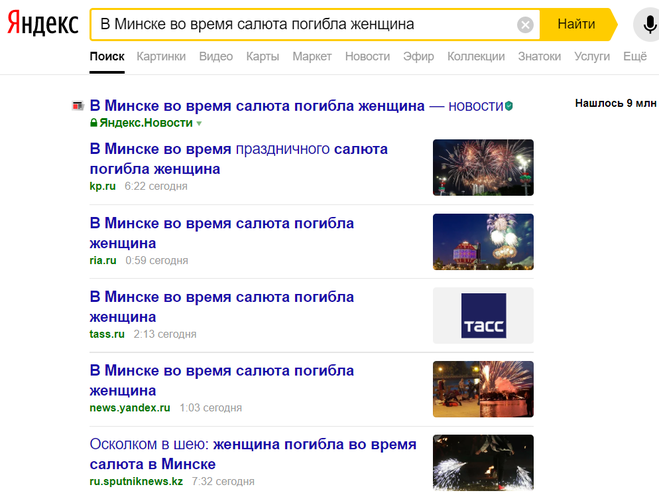Viewport: 659px width, 501px height.
Task: Activate voice search microphone
Action: [x=650, y=25]
